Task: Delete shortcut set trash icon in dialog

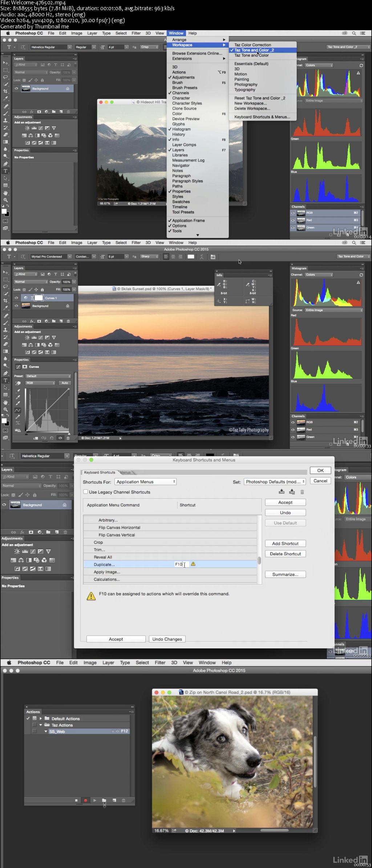Action: tap(302, 492)
